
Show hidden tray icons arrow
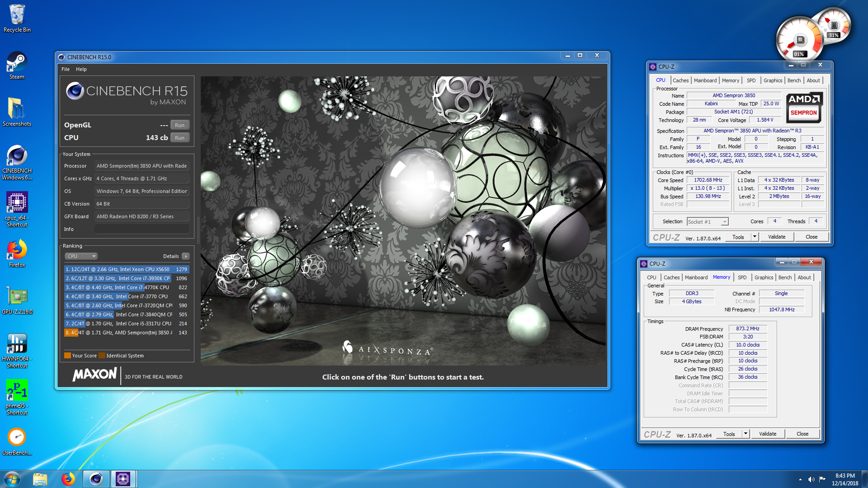(800, 479)
